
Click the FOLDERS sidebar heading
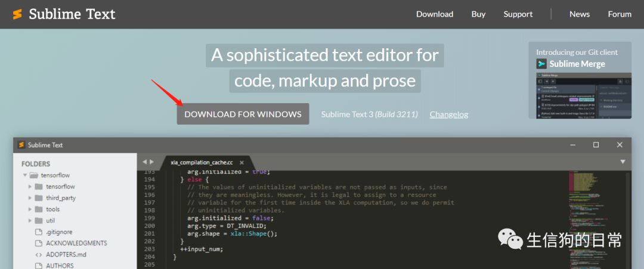pos(36,164)
